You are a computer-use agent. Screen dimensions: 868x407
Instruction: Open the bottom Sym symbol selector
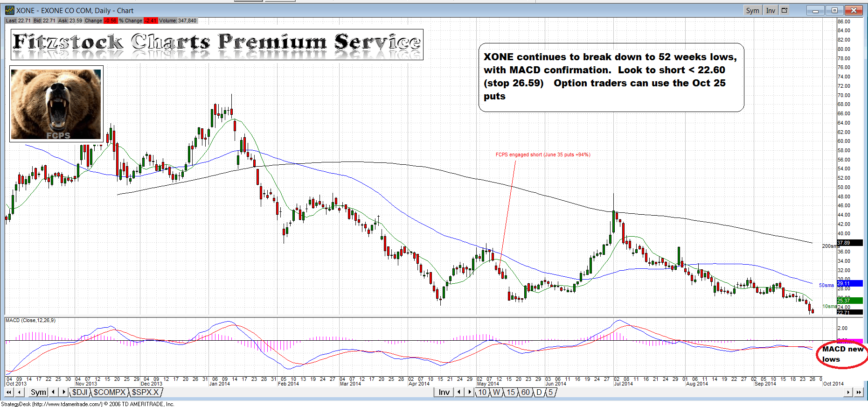(38, 392)
